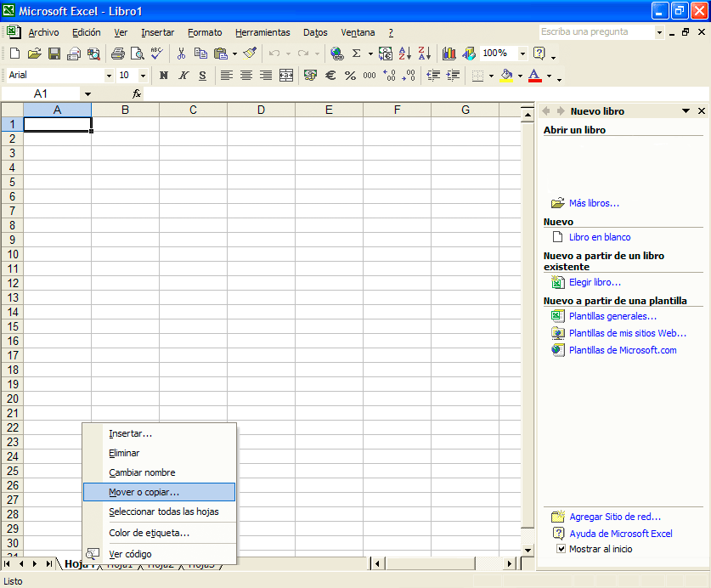Click the Elegir libro link
Image resolution: width=711 pixels, height=588 pixels.
(595, 282)
